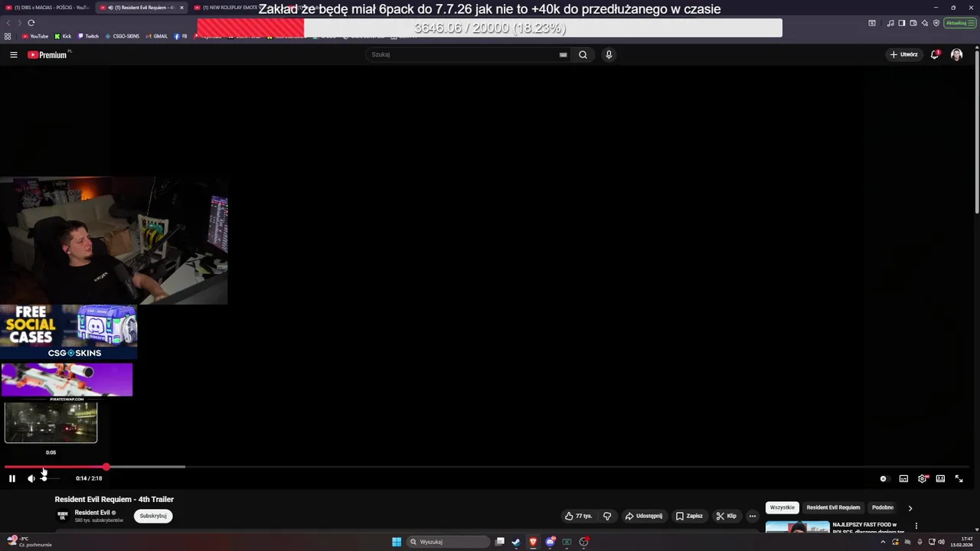Viewport: 980px width, 551px height.
Task: Switch to theater mode
Action: 940,478
